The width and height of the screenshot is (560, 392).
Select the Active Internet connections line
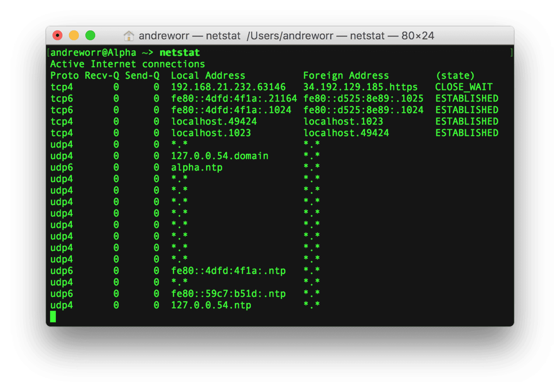click(x=127, y=64)
